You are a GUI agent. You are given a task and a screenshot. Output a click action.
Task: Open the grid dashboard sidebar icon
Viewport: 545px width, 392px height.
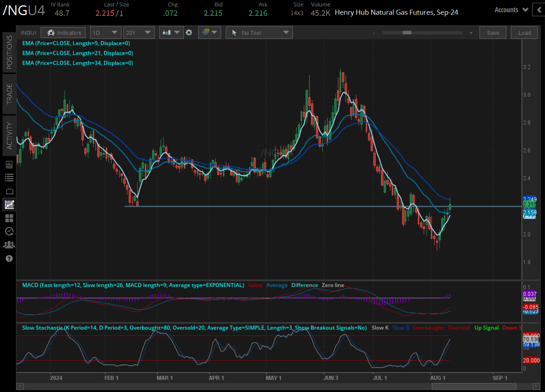coord(9,218)
